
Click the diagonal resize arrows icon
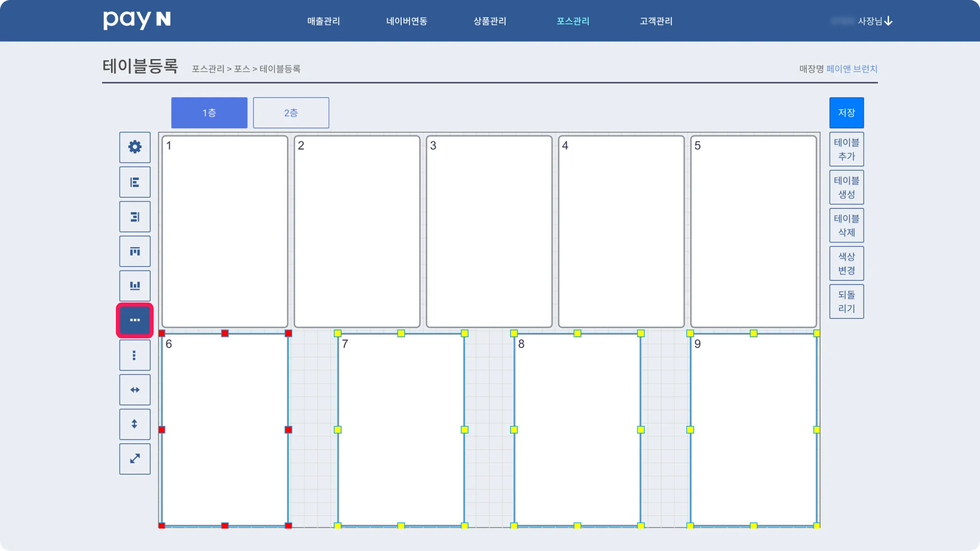tap(135, 459)
